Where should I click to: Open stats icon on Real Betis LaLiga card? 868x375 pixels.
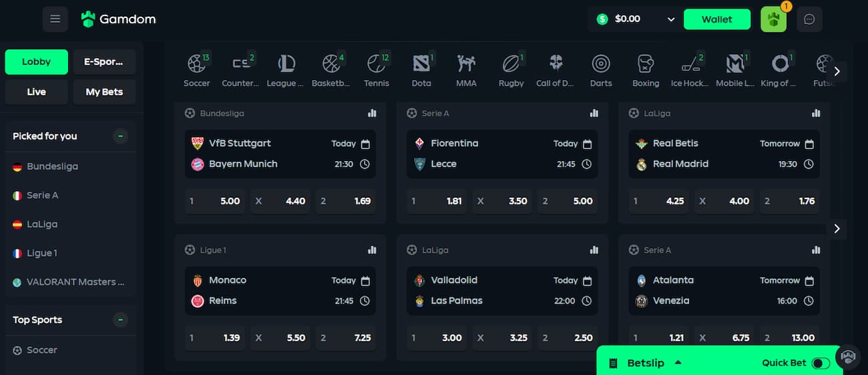click(816, 113)
